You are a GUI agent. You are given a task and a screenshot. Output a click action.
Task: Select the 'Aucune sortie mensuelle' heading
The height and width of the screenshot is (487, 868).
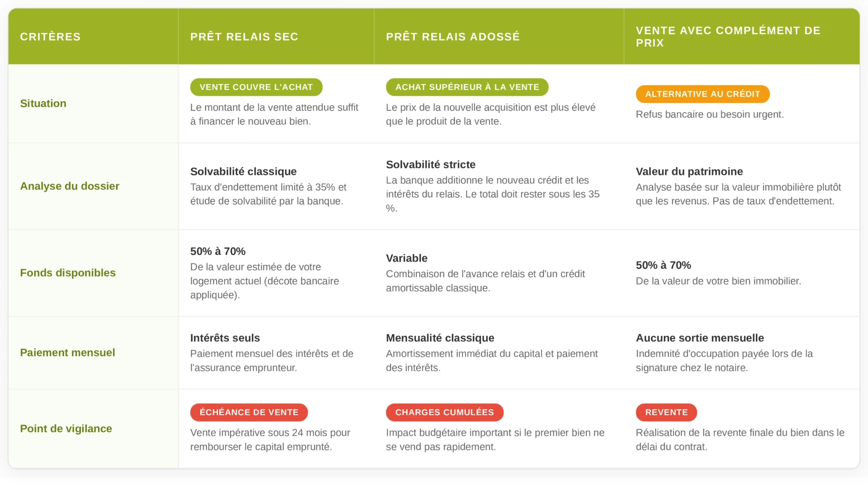coord(699,338)
